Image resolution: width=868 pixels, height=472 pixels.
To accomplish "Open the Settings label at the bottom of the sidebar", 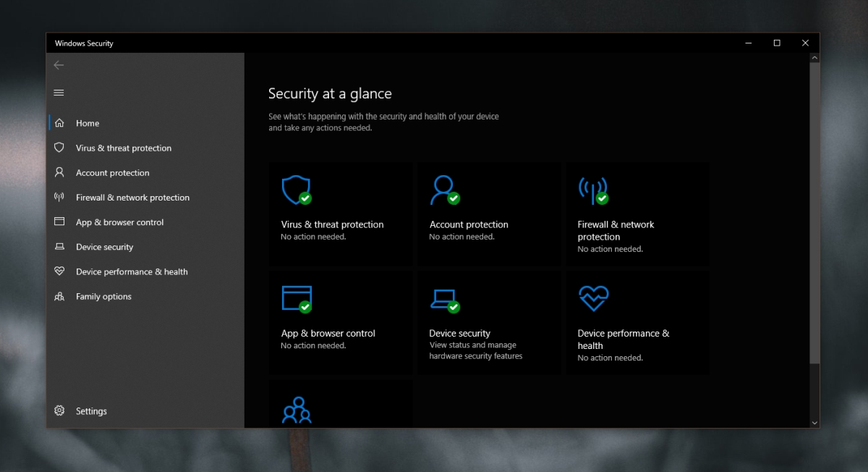I will point(91,411).
